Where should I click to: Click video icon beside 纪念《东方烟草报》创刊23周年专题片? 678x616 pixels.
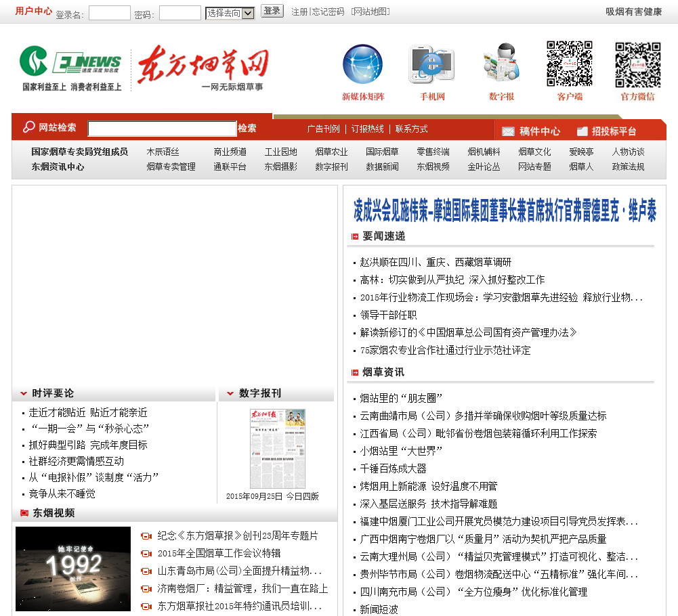(146, 536)
